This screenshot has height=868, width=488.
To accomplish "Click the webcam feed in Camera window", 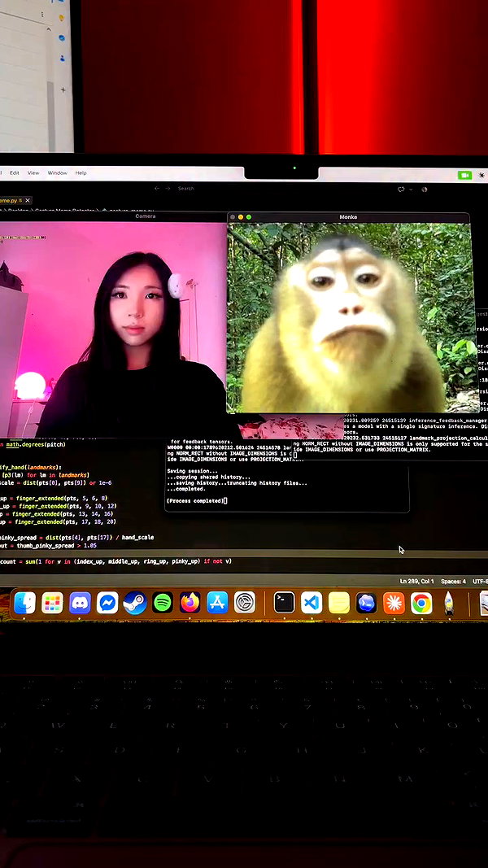I will (x=113, y=329).
